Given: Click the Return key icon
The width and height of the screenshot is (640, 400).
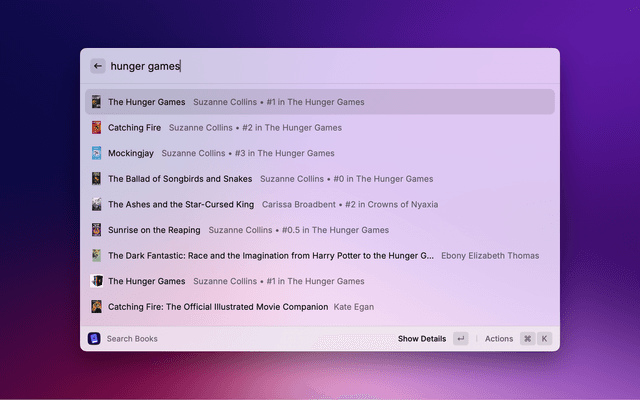Looking at the screenshot, I should pos(460,339).
